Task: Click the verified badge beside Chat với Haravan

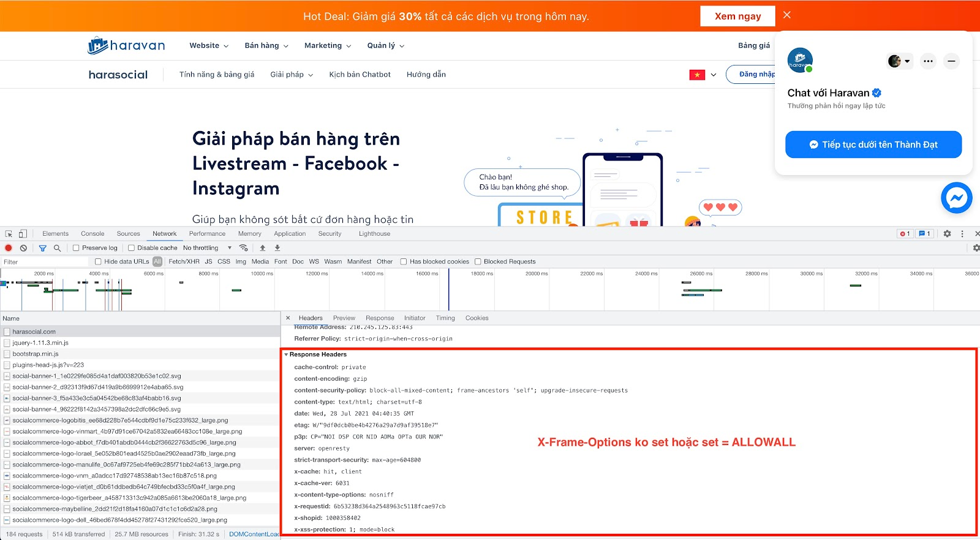Action: 877,93
